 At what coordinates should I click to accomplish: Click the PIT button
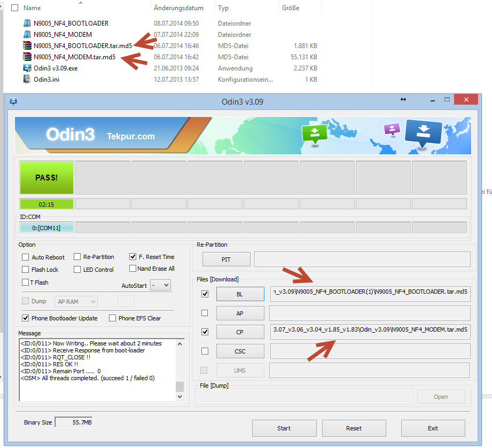(x=226, y=260)
